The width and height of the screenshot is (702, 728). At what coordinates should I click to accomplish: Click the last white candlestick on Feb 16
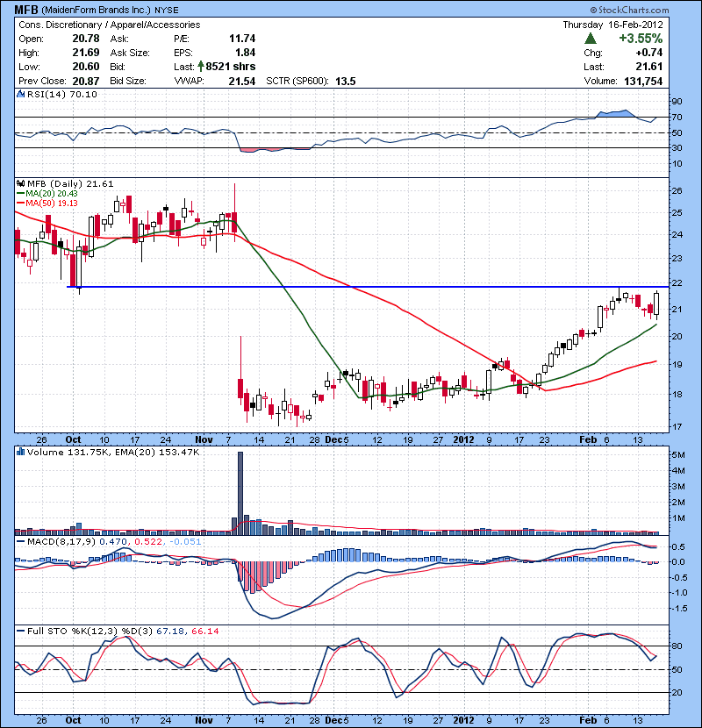point(656,303)
